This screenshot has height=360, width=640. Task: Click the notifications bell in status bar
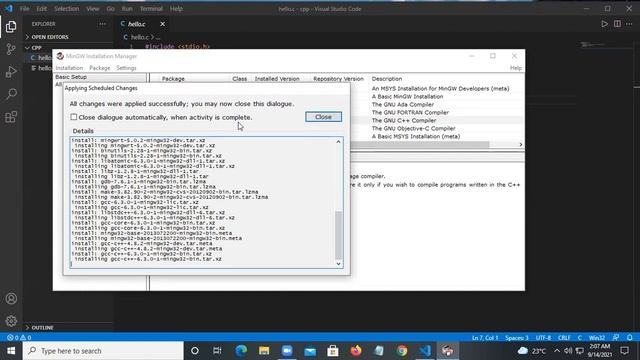(x=630, y=338)
